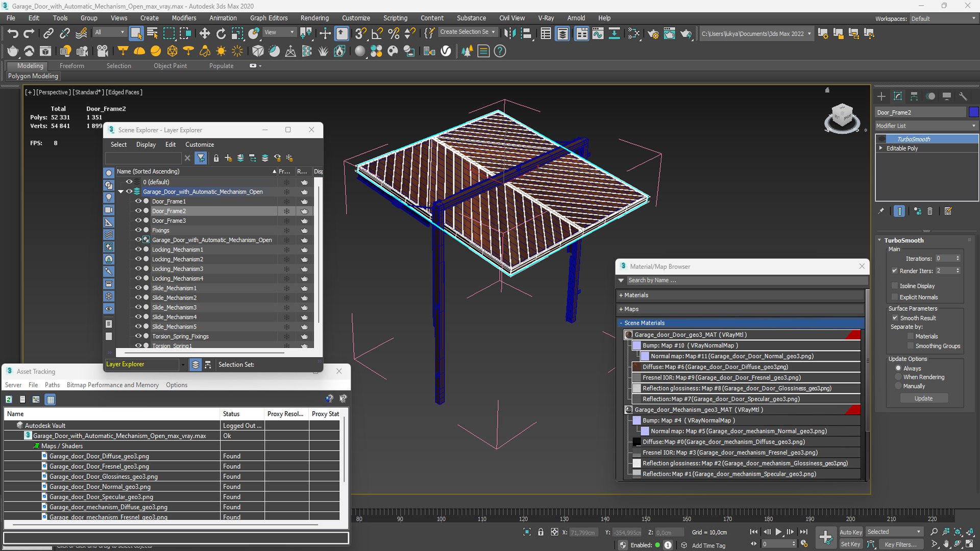The height and width of the screenshot is (551, 980).
Task: Open the Rendering menu
Action: (x=314, y=18)
